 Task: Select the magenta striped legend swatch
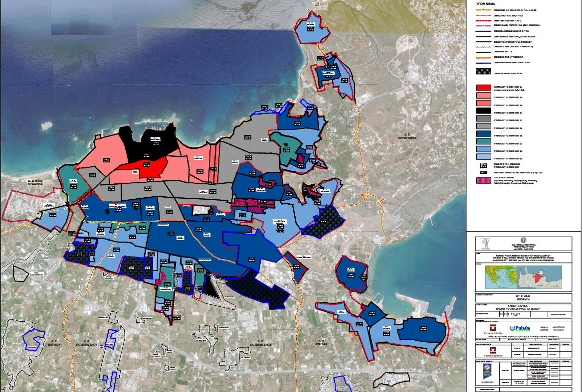click(x=483, y=181)
